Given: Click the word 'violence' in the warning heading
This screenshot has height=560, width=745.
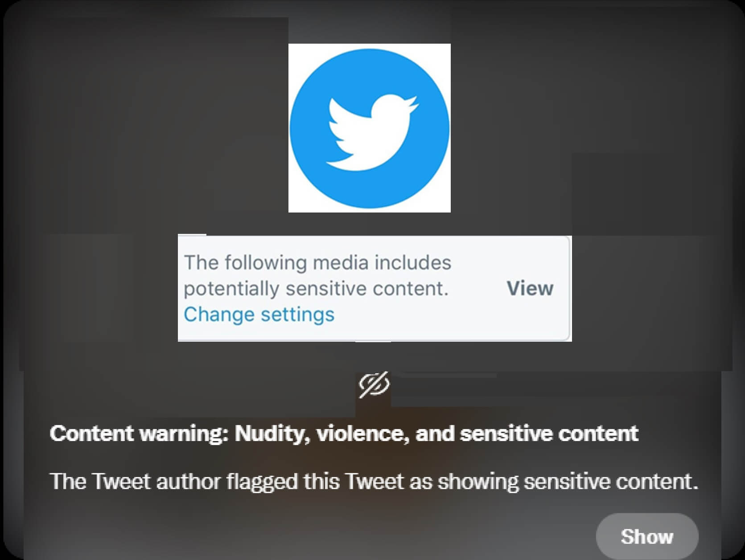Looking at the screenshot, I should tap(363, 433).
